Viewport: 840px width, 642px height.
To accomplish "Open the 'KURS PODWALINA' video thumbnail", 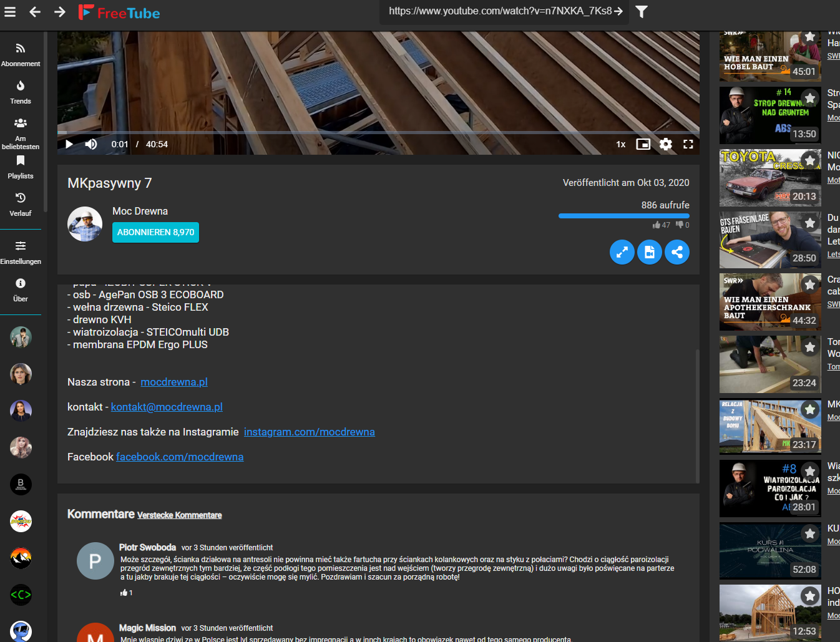I will [770, 551].
